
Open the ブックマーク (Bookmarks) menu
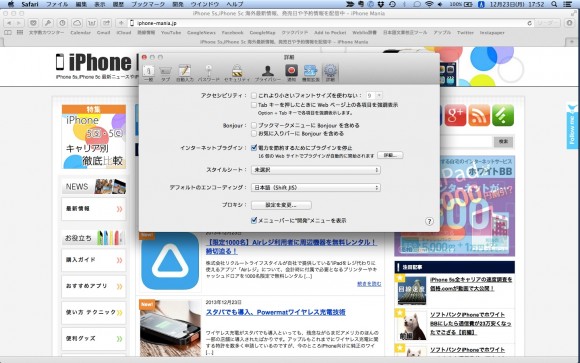(x=147, y=4)
